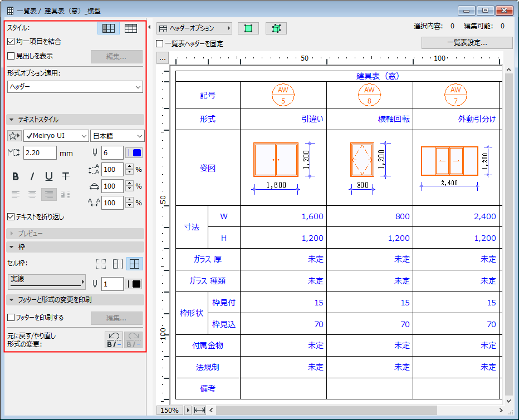Select no-border cell frame option

tap(101, 264)
